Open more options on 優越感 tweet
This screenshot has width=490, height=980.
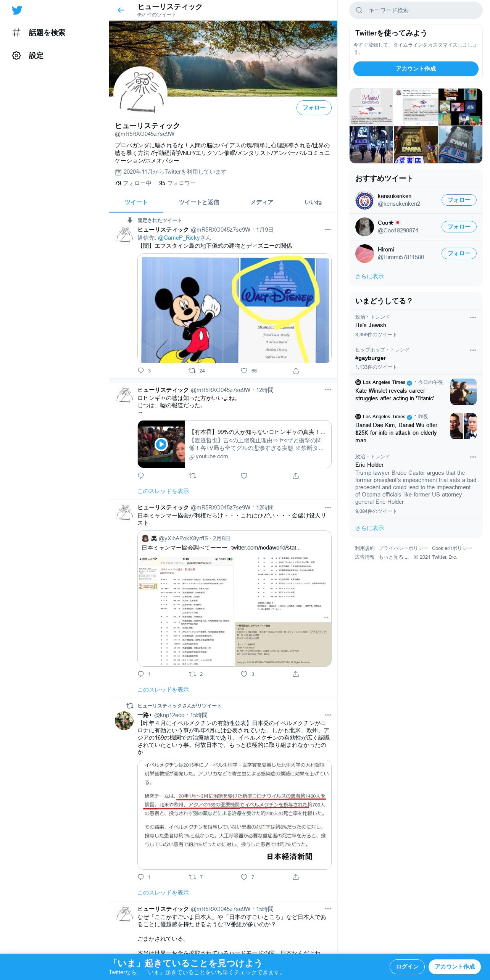328,909
